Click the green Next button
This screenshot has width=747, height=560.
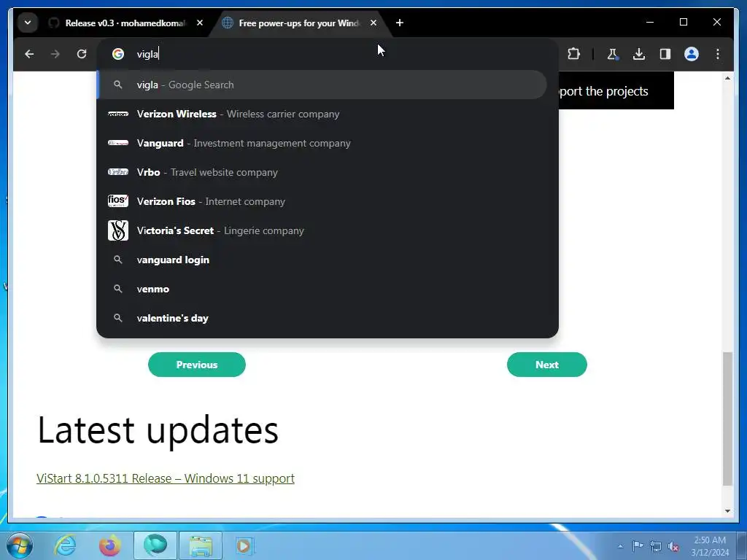(x=547, y=365)
